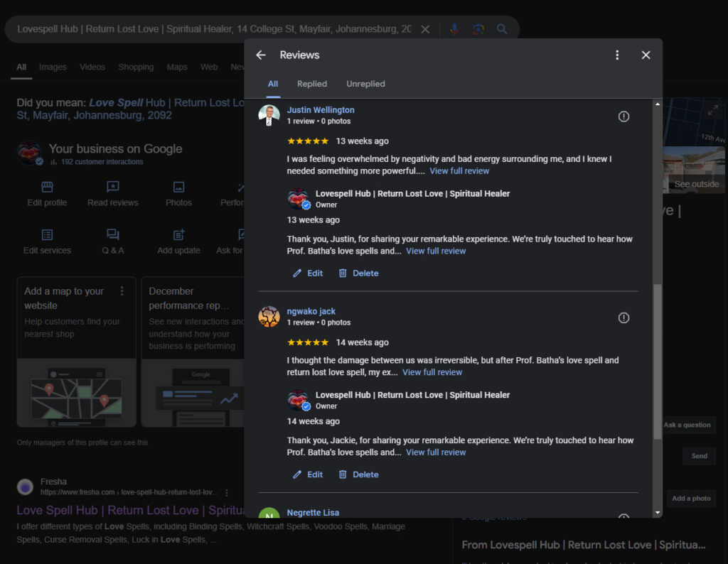Click in the Google search field

[214, 29]
